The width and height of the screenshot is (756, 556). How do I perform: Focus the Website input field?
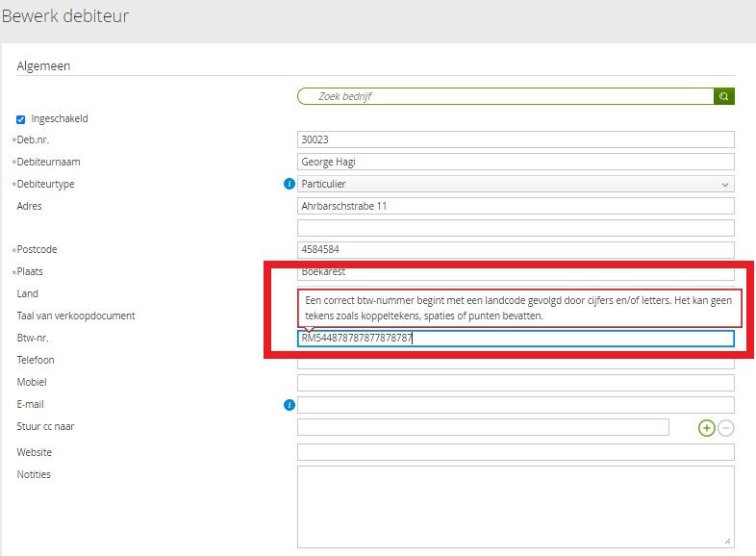[x=516, y=452]
